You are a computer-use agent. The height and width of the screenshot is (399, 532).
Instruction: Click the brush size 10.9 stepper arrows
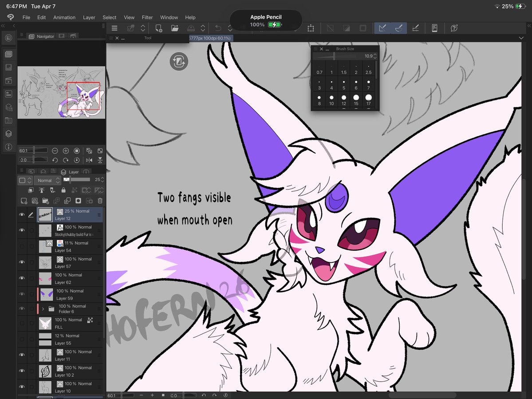(375, 56)
